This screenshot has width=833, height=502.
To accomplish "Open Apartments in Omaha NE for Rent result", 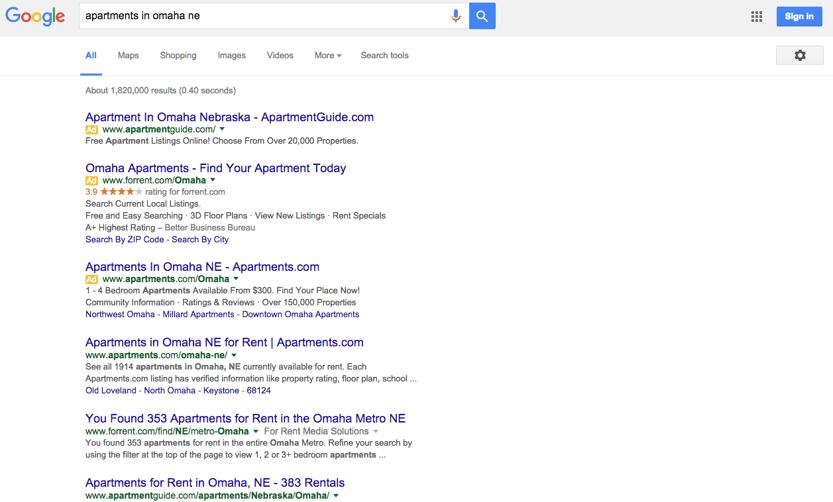I will tap(224, 343).
